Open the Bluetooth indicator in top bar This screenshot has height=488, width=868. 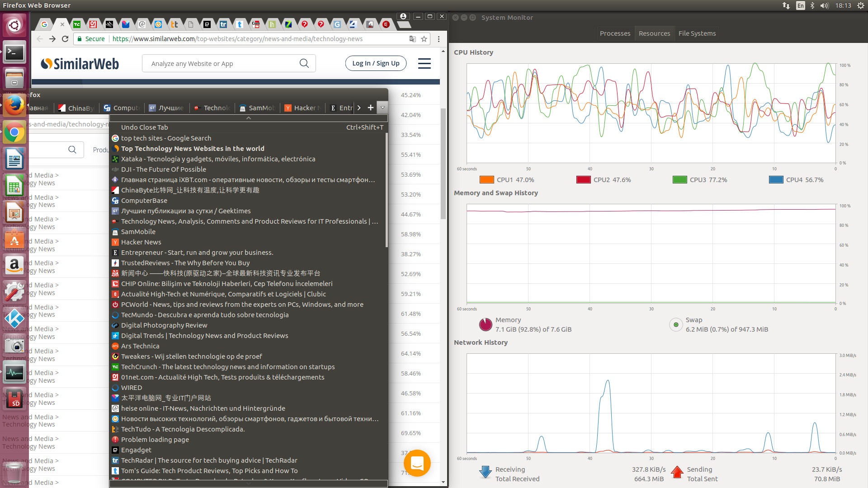tap(812, 5)
